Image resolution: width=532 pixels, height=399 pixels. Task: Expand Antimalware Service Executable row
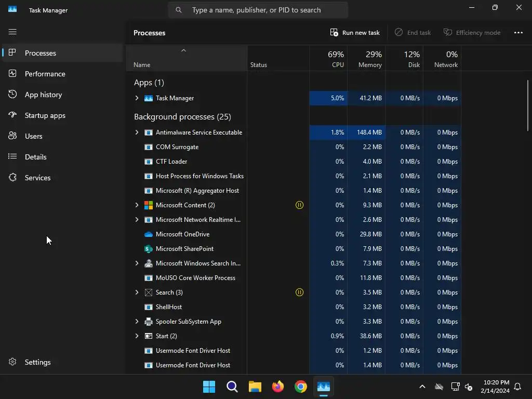(137, 132)
